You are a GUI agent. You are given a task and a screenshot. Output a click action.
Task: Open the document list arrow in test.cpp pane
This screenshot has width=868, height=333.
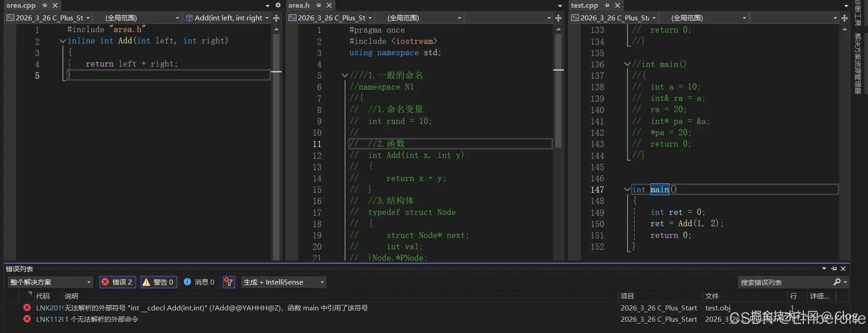846,6
